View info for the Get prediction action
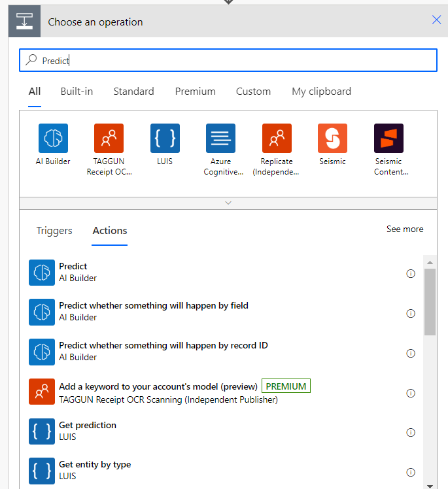 click(x=411, y=432)
